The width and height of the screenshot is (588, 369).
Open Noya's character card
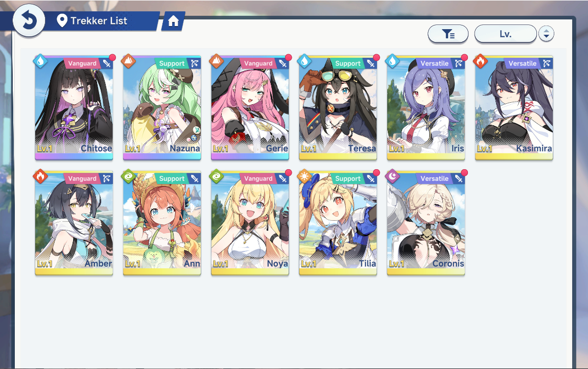[x=250, y=223]
